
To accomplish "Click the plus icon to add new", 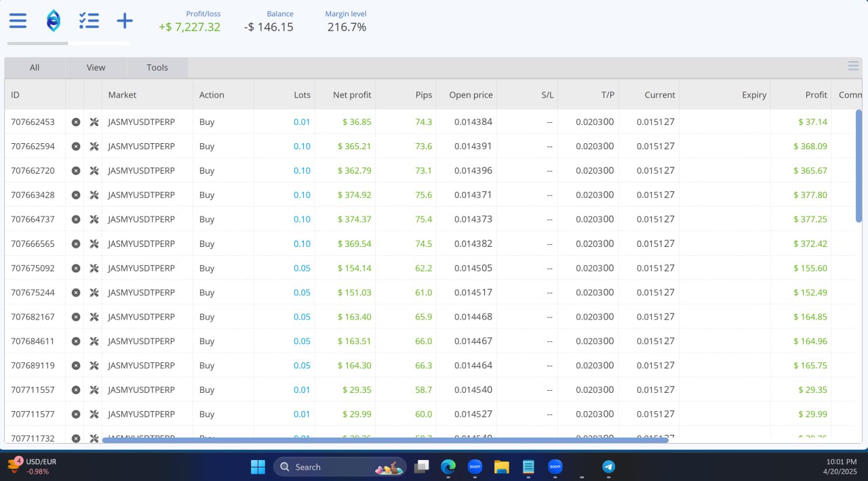I will pos(125,21).
